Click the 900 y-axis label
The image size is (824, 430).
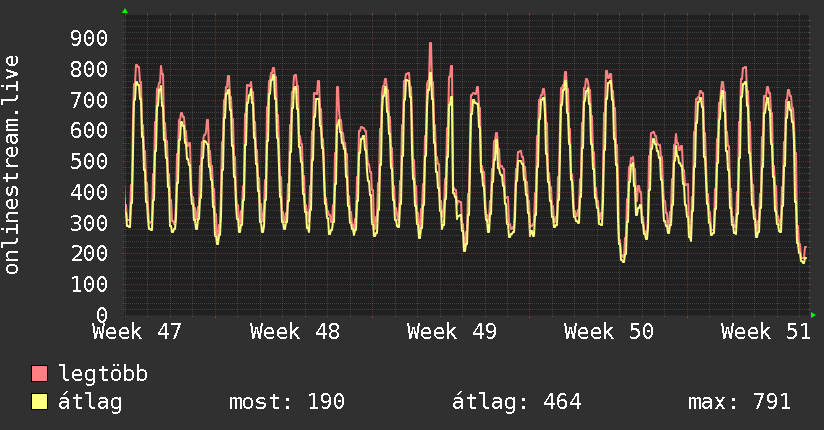coord(89,38)
